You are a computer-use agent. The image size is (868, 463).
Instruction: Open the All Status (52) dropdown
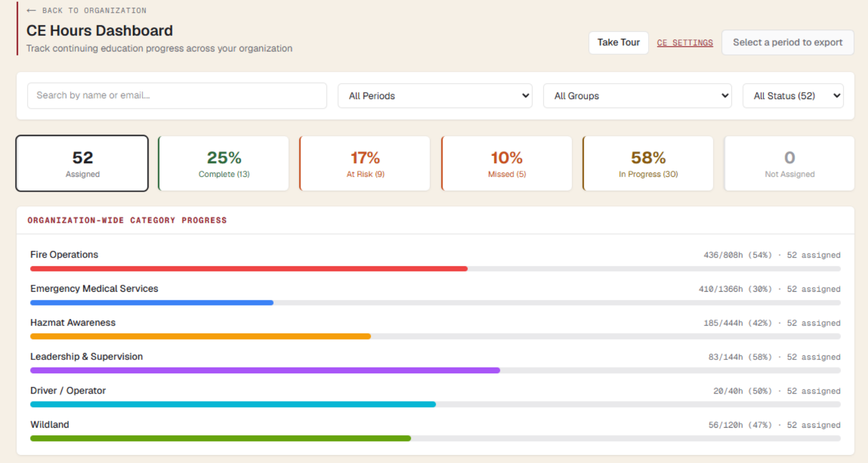pyautogui.click(x=793, y=96)
